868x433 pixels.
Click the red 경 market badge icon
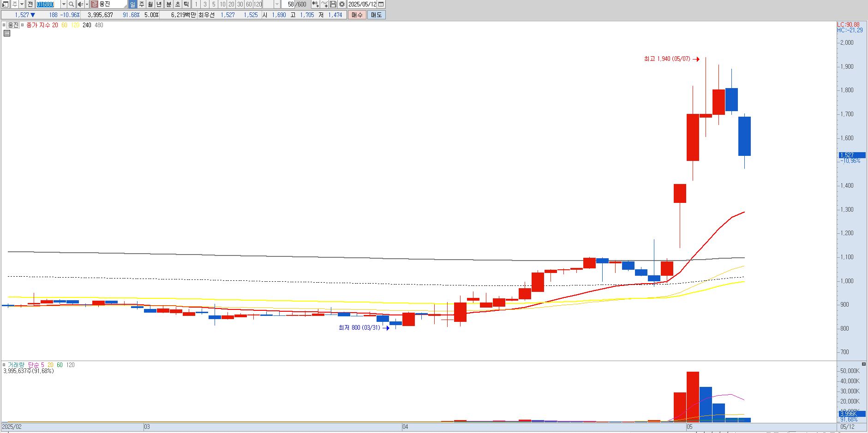click(x=94, y=4)
